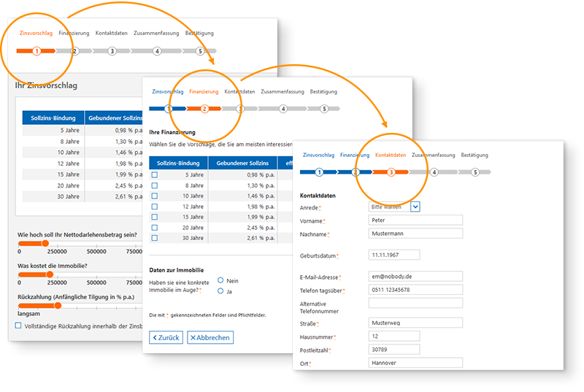Click step 1 circle in Kontaktdaten panel
The width and height of the screenshot is (584, 392).
click(x=319, y=172)
